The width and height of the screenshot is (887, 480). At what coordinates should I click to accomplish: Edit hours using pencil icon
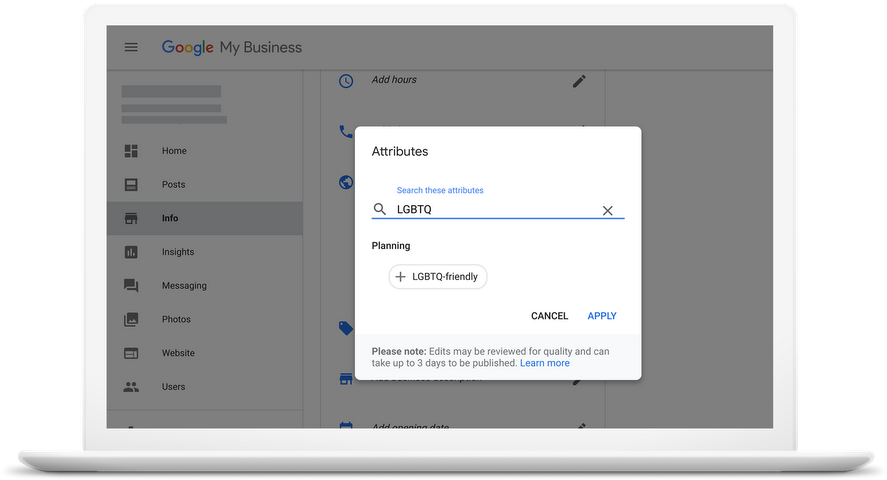click(579, 81)
